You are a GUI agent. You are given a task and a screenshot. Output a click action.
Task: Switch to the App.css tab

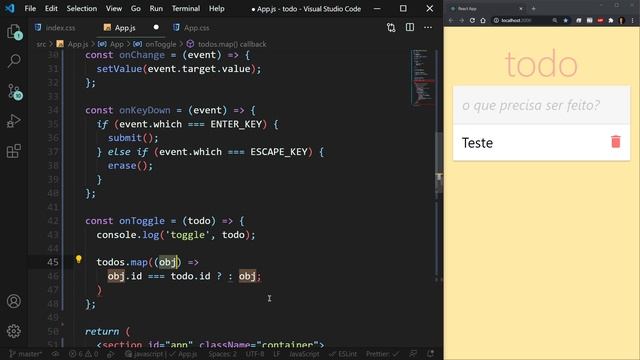point(192,27)
